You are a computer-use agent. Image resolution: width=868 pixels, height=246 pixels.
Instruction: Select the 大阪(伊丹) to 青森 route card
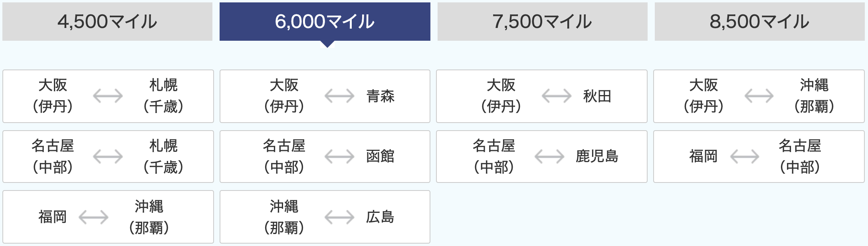[x=325, y=96]
